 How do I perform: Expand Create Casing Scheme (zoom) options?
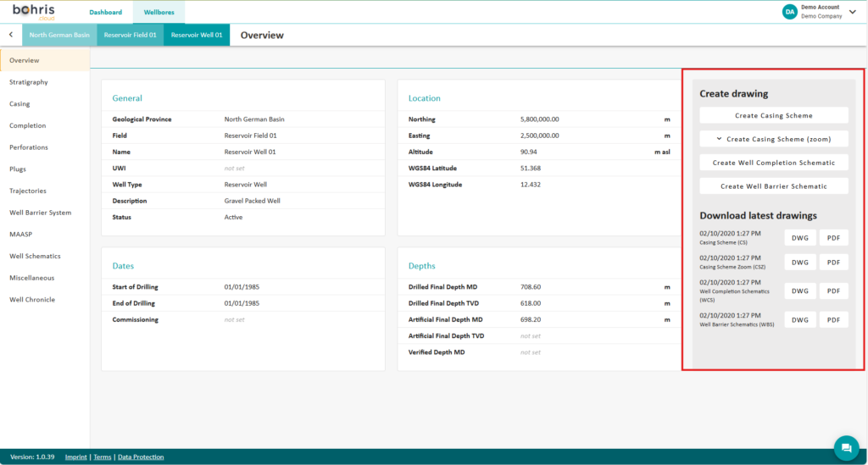pos(773,139)
